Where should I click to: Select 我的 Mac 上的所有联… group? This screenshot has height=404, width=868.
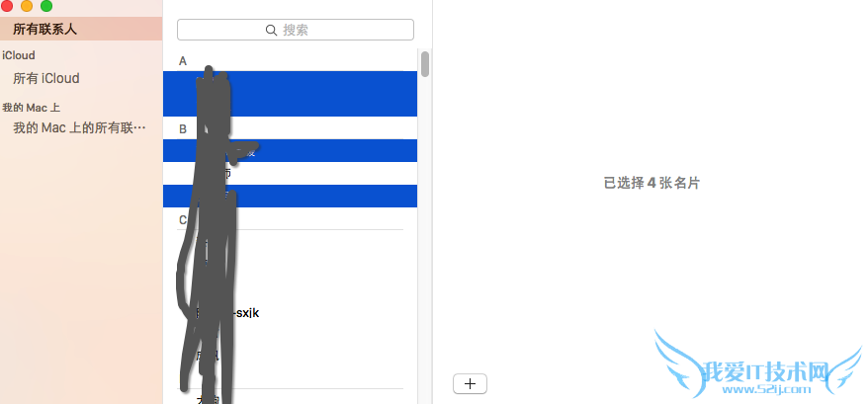click(x=80, y=127)
